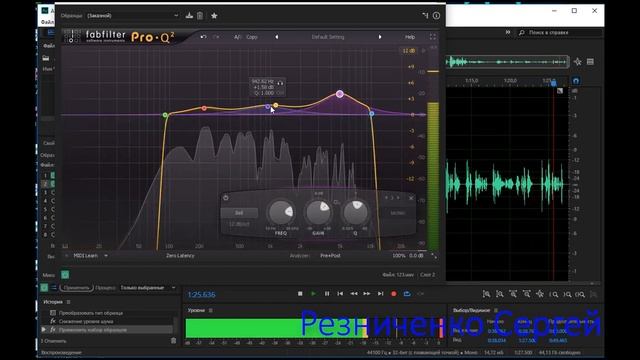Toggle the band power bypass button
Screen dimensions: 640x360
(226, 198)
